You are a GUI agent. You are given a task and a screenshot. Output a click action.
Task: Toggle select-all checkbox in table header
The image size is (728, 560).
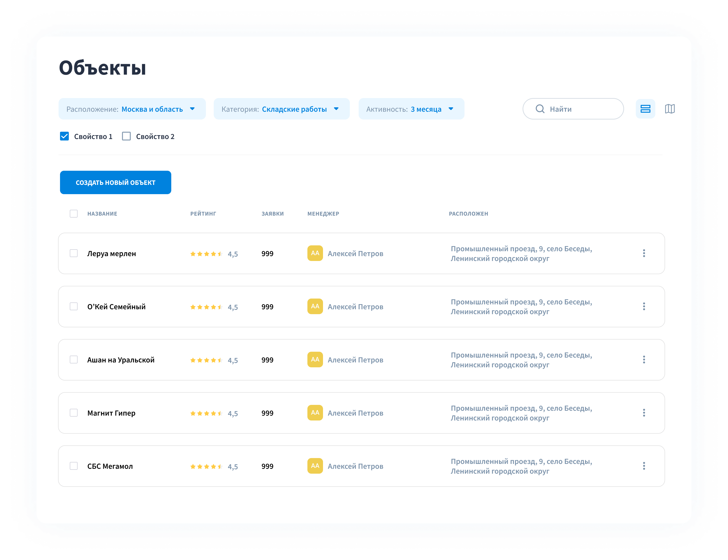[74, 214]
